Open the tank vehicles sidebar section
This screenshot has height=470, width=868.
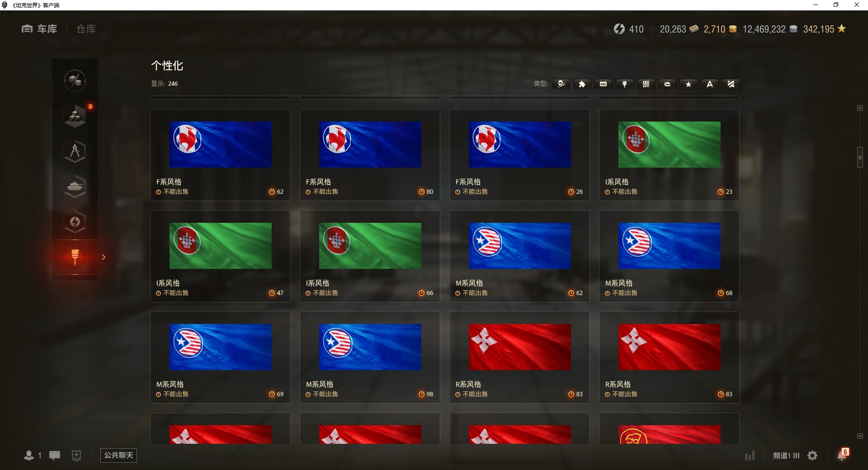pyautogui.click(x=75, y=186)
